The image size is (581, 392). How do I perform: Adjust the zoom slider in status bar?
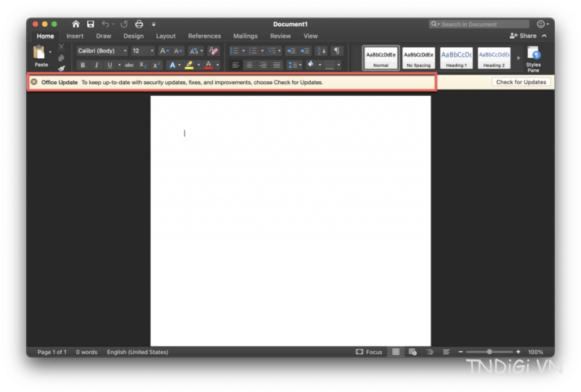(489, 351)
